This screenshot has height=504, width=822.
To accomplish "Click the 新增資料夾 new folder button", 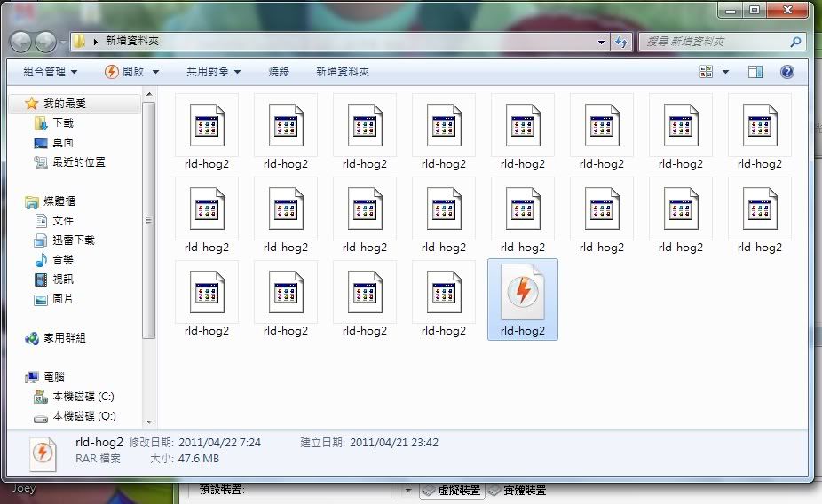I will click(x=343, y=72).
